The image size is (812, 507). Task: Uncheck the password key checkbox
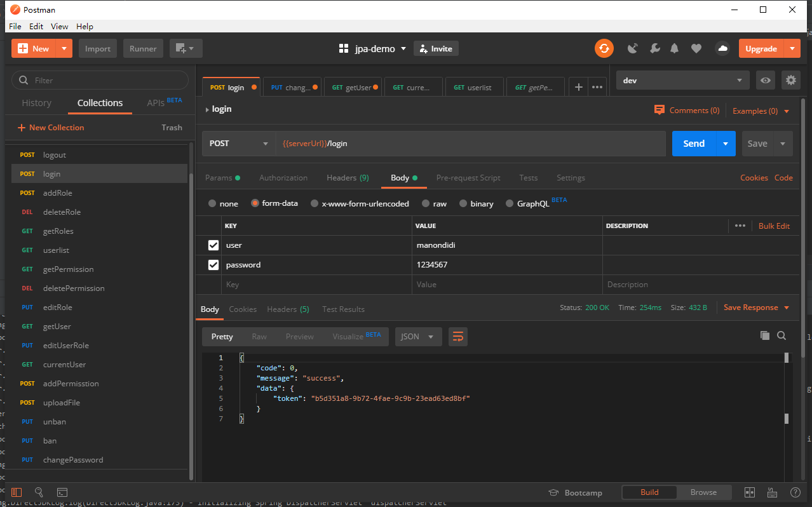pyautogui.click(x=213, y=265)
